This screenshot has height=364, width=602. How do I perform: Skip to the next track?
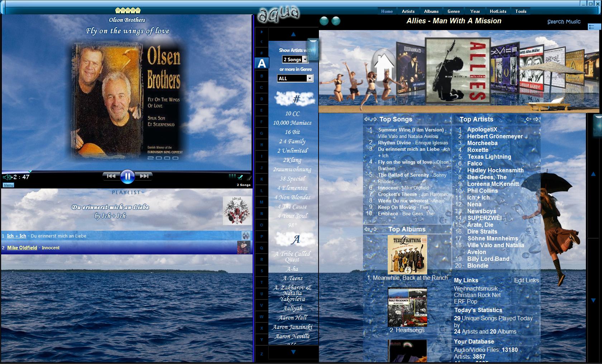(x=144, y=176)
